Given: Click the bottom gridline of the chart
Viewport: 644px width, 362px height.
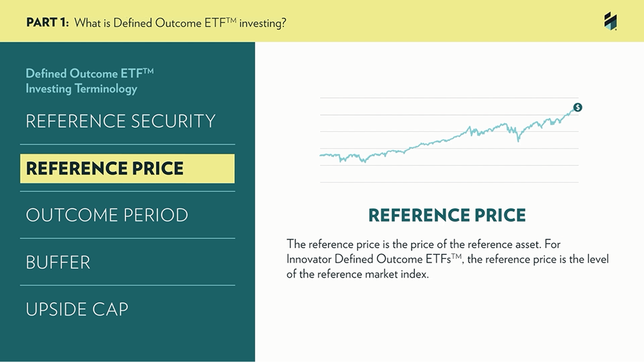Looking at the screenshot, I should 449,182.
